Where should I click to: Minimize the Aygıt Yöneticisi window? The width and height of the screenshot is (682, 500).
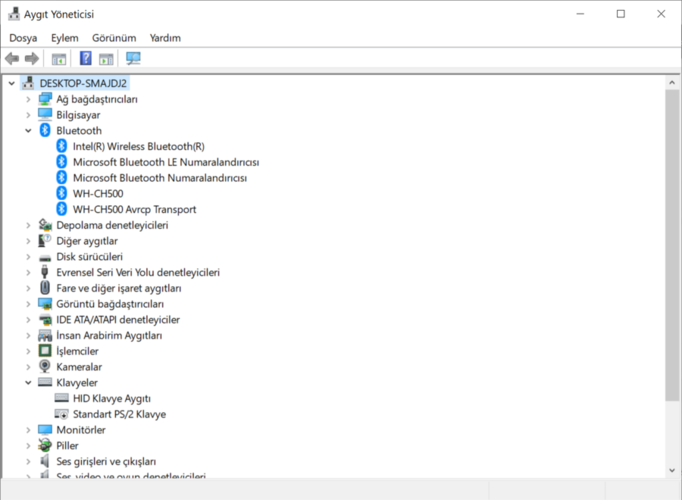tap(580, 14)
